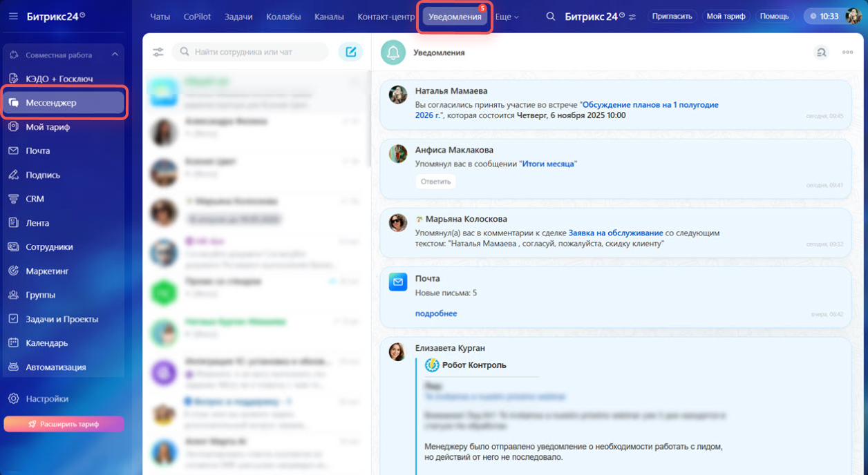Open notification search icon in header
Screen dimensions: 868x475
[x=820, y=52]
